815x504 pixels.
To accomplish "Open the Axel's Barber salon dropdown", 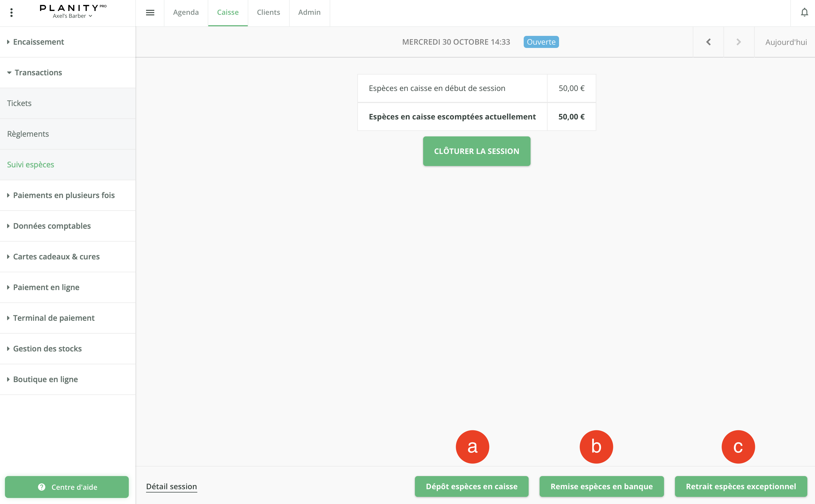I will point(72,16).
